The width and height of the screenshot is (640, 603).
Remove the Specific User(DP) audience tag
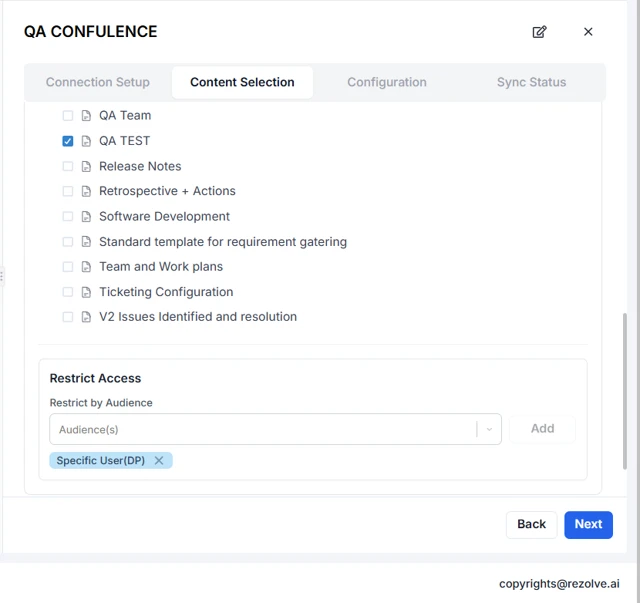(x=159, y=461)
